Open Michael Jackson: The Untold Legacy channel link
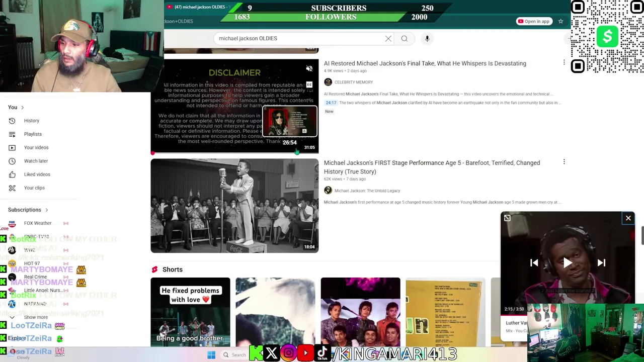The height and width of the screenshot is (362, 644). coord(367,191)
